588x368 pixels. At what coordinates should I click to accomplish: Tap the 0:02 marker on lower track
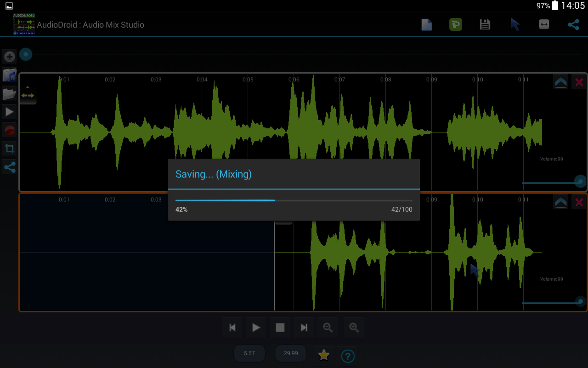pyautogui.click(x=110, y=200)
